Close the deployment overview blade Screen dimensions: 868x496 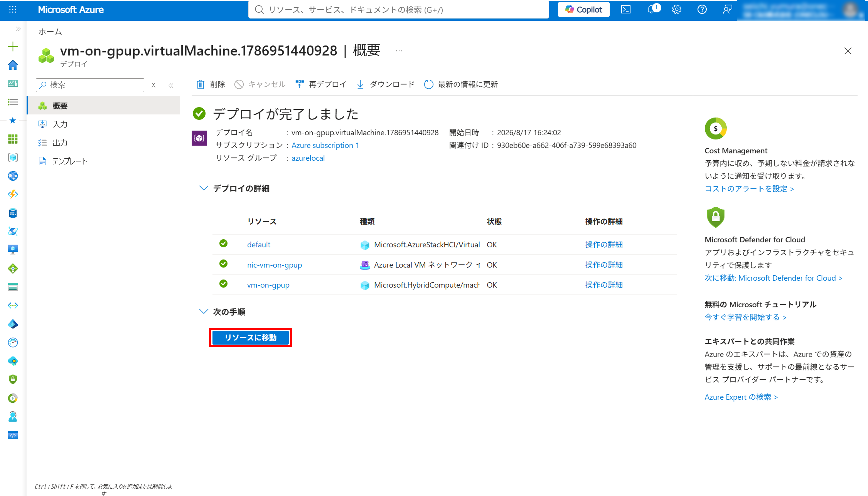click(x=848, y=51)
